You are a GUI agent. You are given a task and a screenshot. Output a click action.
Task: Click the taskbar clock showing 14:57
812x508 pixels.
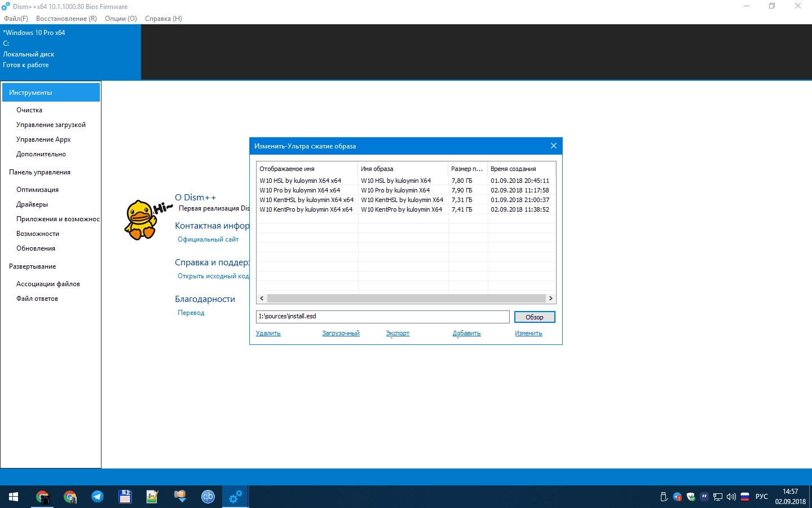click(790, 497)
